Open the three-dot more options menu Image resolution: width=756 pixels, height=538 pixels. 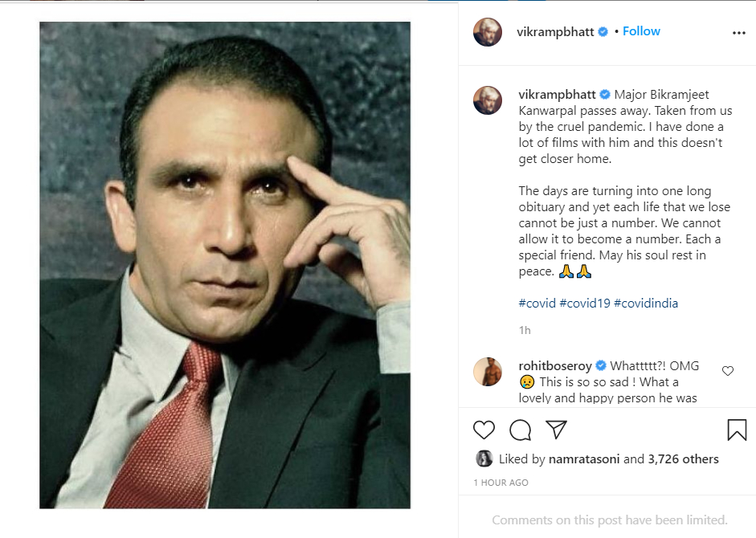pos(738,33)
